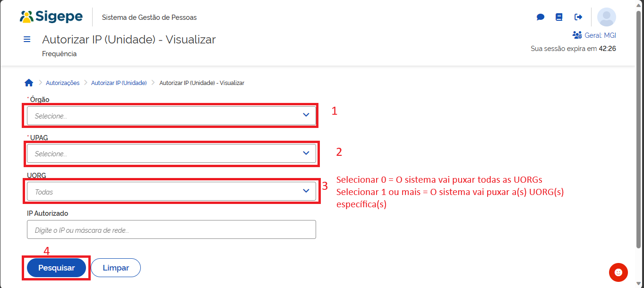
Task: Click the Órgão chevron arrow
Action: (306, 115)
